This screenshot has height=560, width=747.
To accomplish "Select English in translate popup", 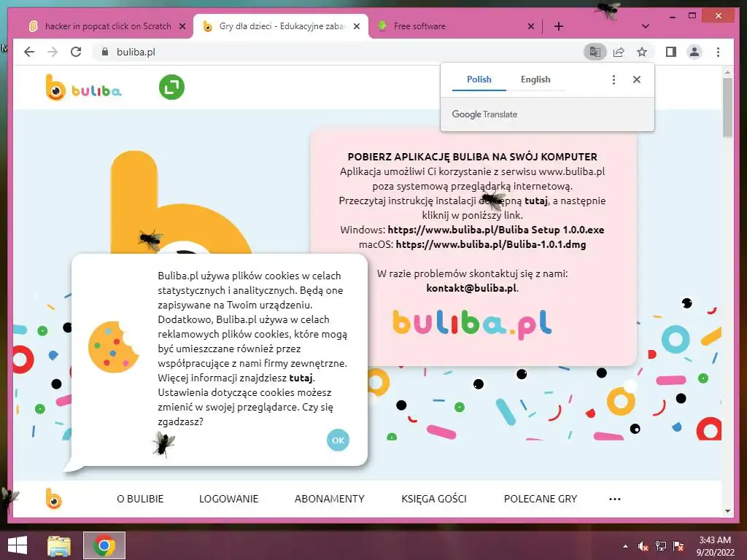I will 535,79.
